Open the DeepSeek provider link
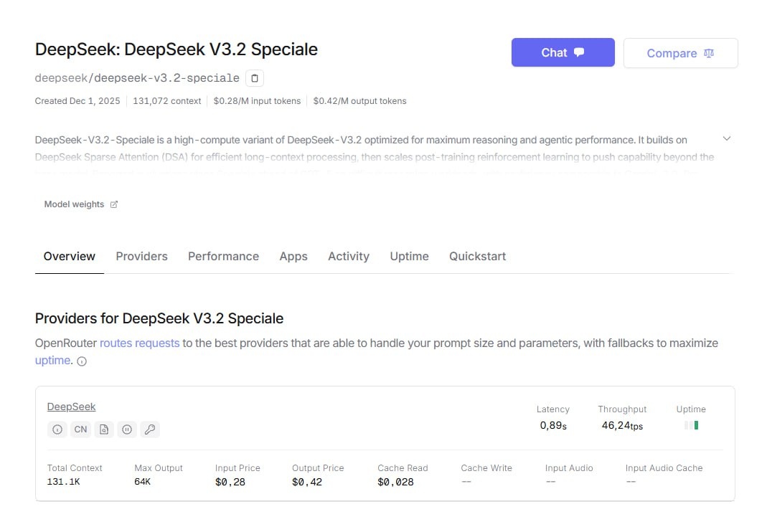The image size is (767, 532). pos(71,407)
